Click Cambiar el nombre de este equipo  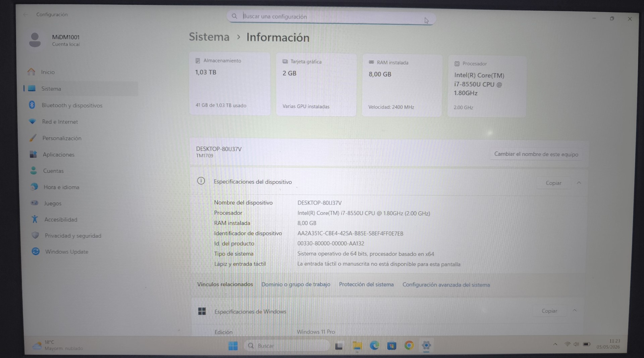click(x=536, y=154)
